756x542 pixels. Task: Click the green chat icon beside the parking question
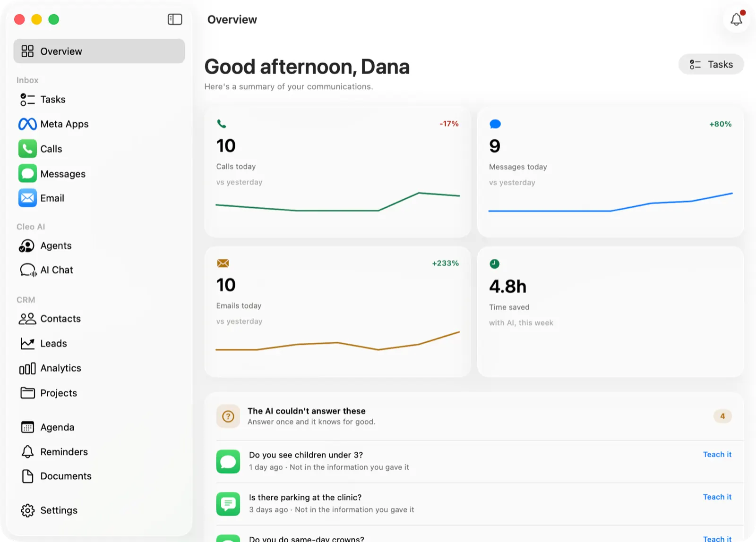coord(228,504)
